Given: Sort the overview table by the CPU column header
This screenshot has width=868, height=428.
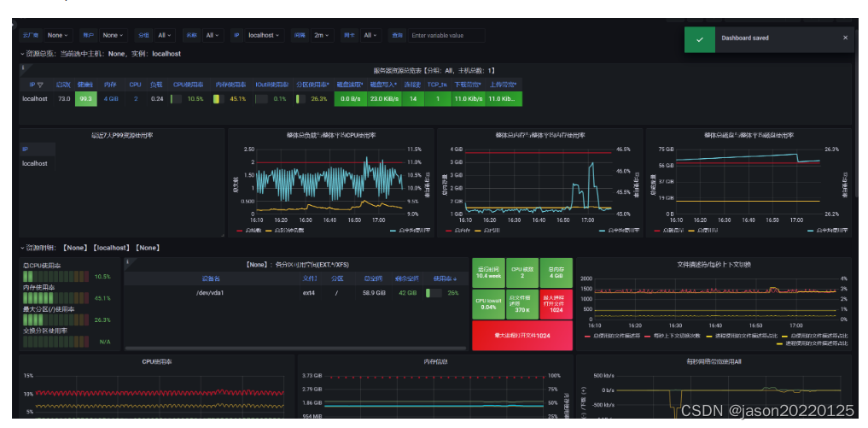Looking at the screenshot, I should coord(135,85).
